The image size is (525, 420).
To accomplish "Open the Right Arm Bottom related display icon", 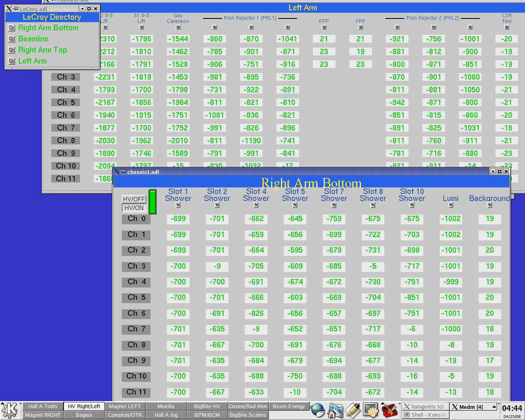I will click(11, 28).
